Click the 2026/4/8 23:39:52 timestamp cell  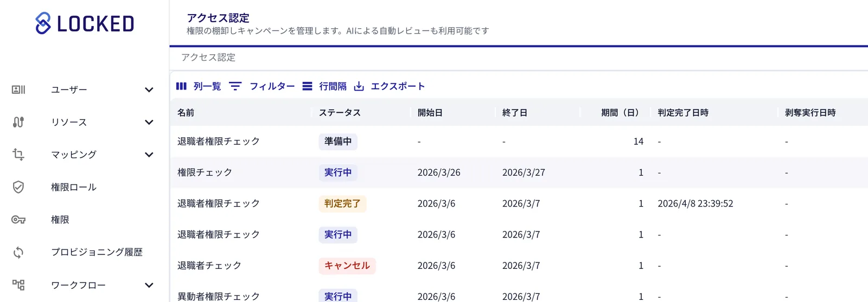click(x=695, y=203)
